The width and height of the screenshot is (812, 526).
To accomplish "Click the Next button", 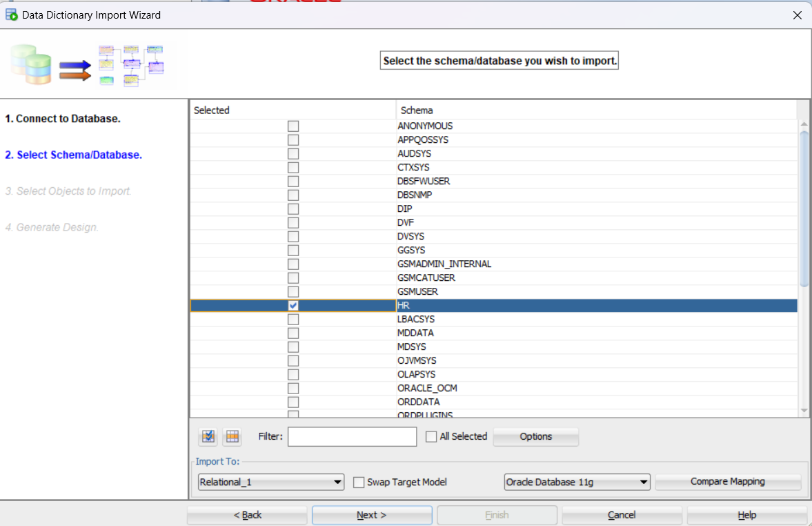I will pos(372,515).
